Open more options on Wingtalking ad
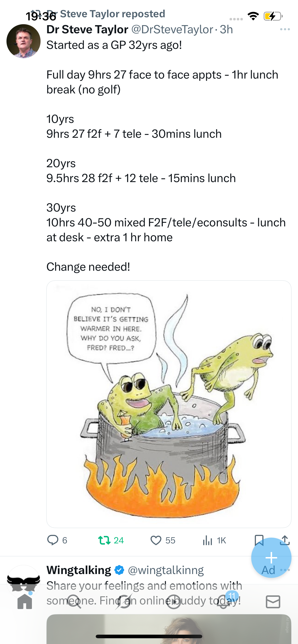Viewport: 298px width, 644px height. [x=285, y=570]
